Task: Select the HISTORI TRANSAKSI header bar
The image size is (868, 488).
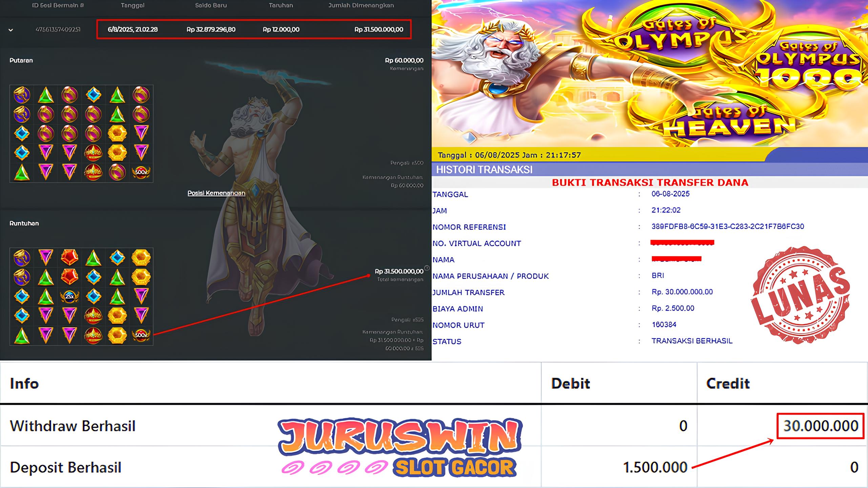Action: click(x=484, y=169)
